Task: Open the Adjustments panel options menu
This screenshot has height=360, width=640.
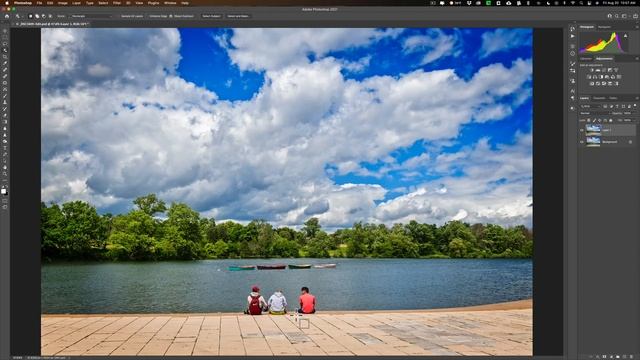Action: (637, 58)
